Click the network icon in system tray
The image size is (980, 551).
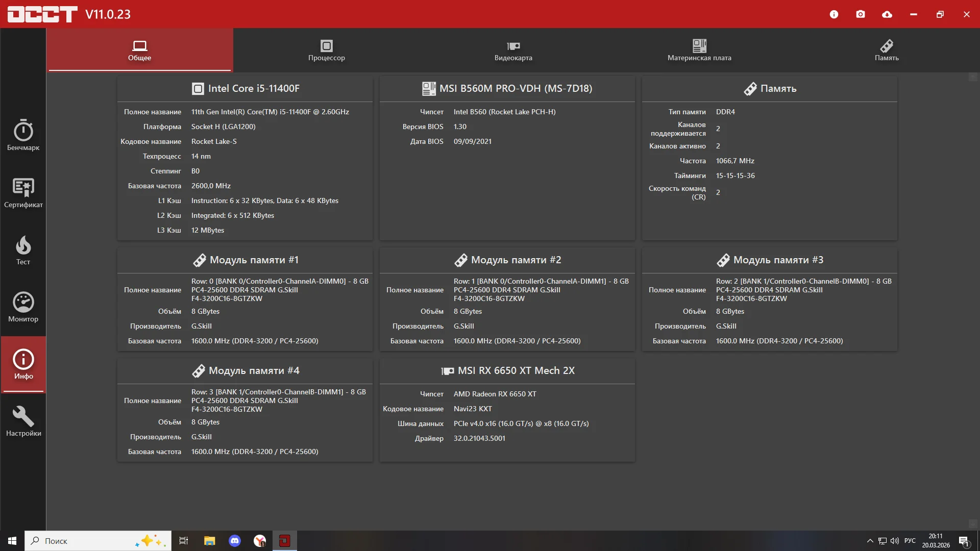tap(882, 541)
